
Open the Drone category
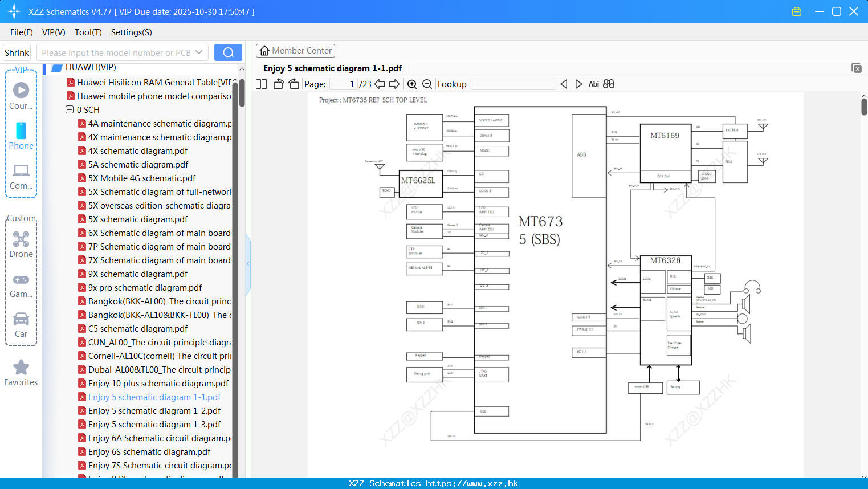21,244
